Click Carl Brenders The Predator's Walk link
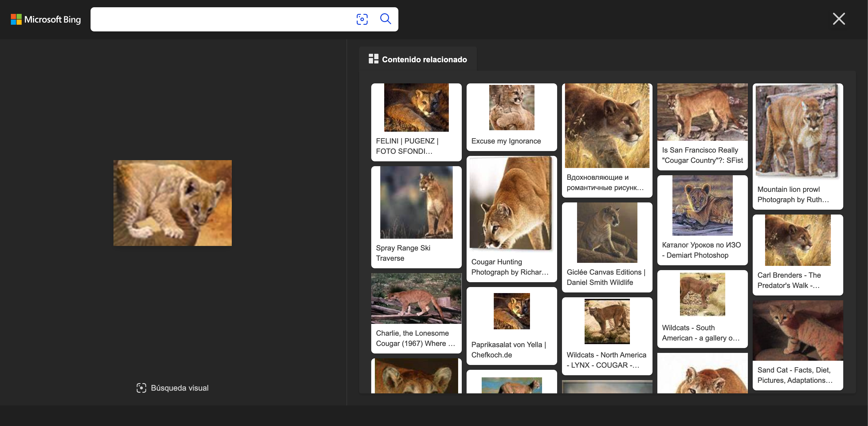 point(789,280)
